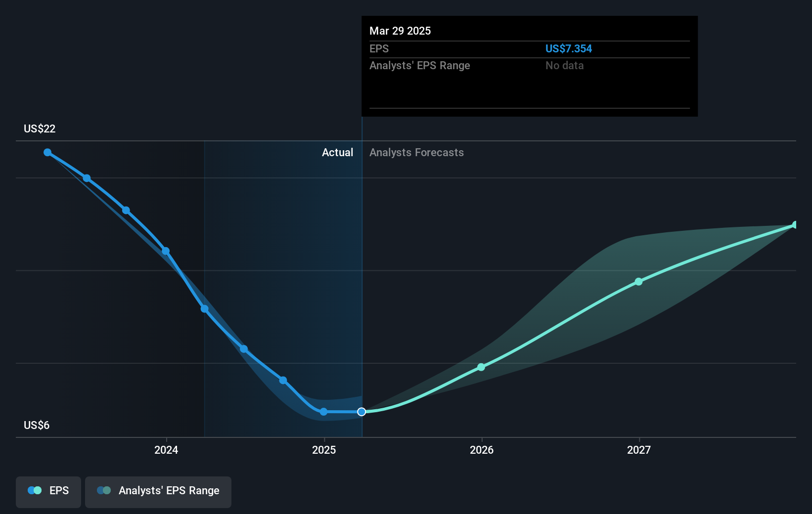Select the EPS data point at 2024
The width and height of the screenshot is (812, 514).
[166, 251]
